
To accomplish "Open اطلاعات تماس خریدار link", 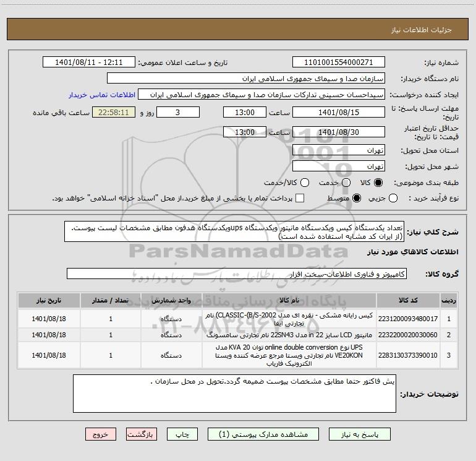I will click(x=102, y=95).
